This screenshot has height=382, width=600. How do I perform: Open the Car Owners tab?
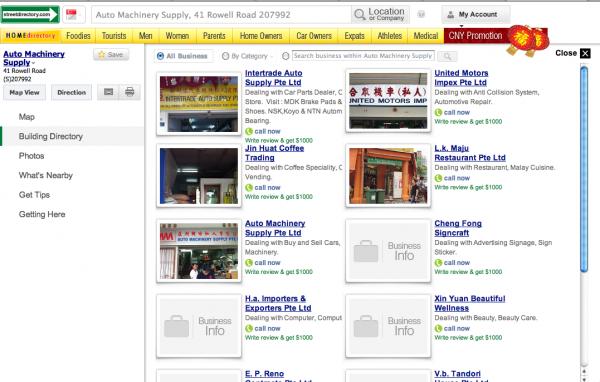(314, 36)
